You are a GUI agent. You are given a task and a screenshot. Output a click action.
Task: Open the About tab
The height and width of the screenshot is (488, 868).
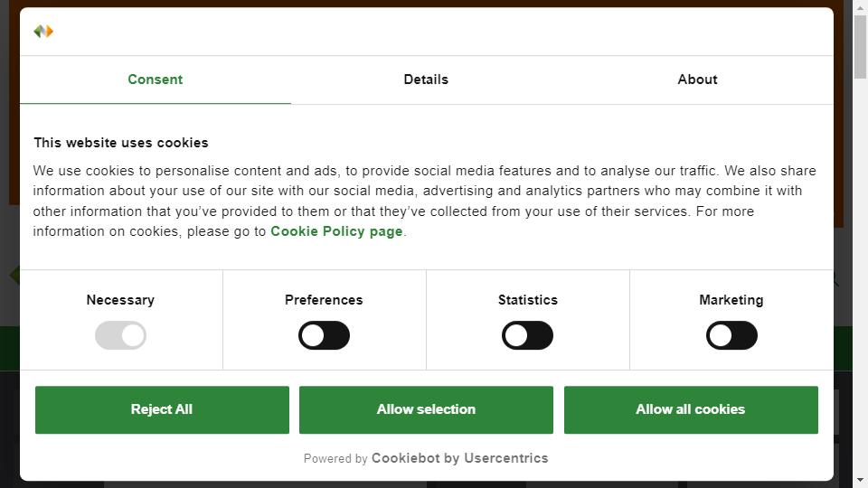coord(697,80)
